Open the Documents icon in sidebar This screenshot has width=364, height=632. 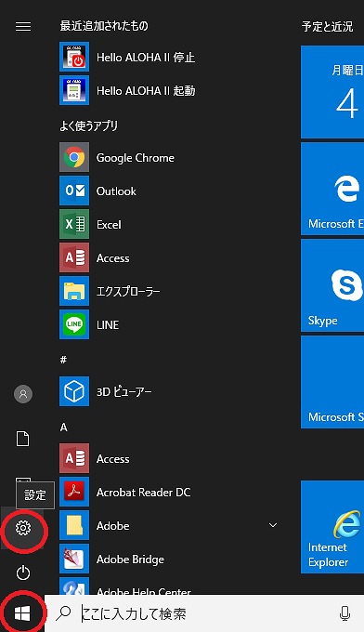click(23, 439)
